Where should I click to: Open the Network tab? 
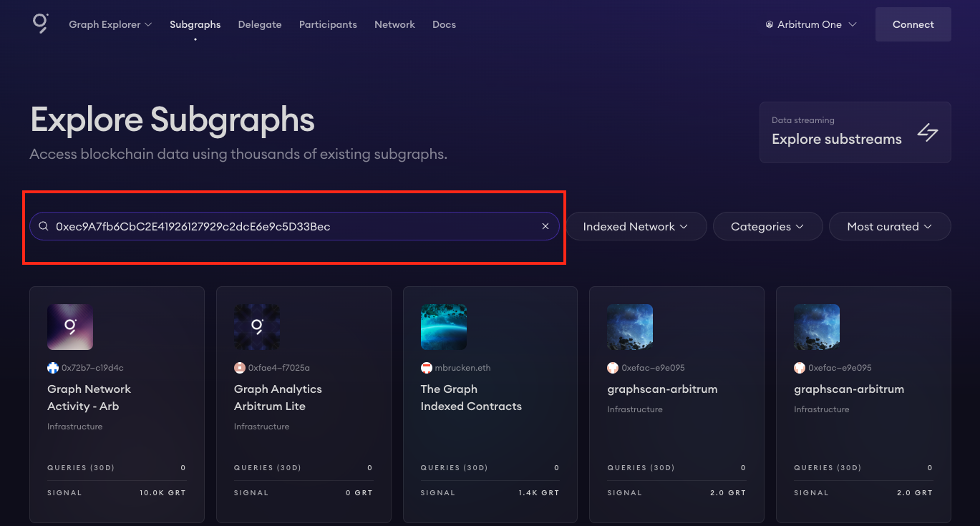click(394, 24)
